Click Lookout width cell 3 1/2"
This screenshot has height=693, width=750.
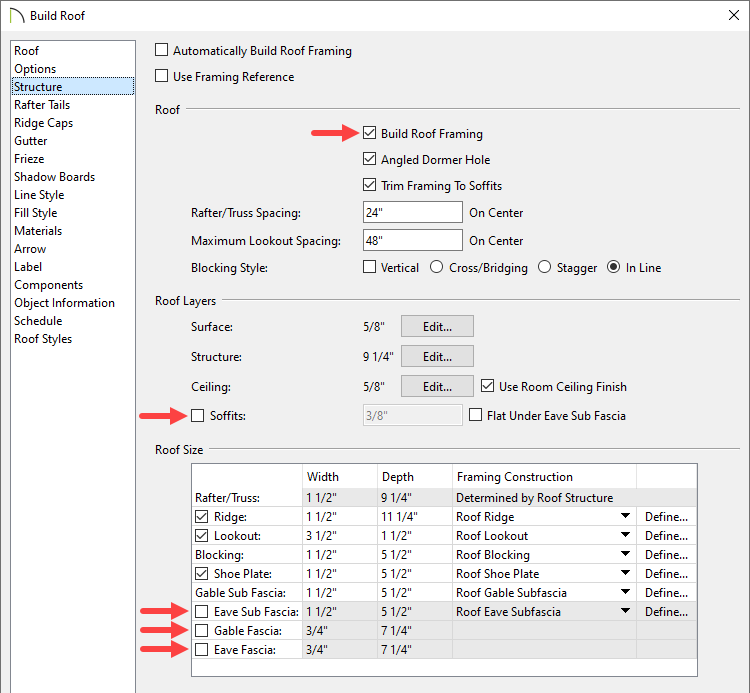340,536
